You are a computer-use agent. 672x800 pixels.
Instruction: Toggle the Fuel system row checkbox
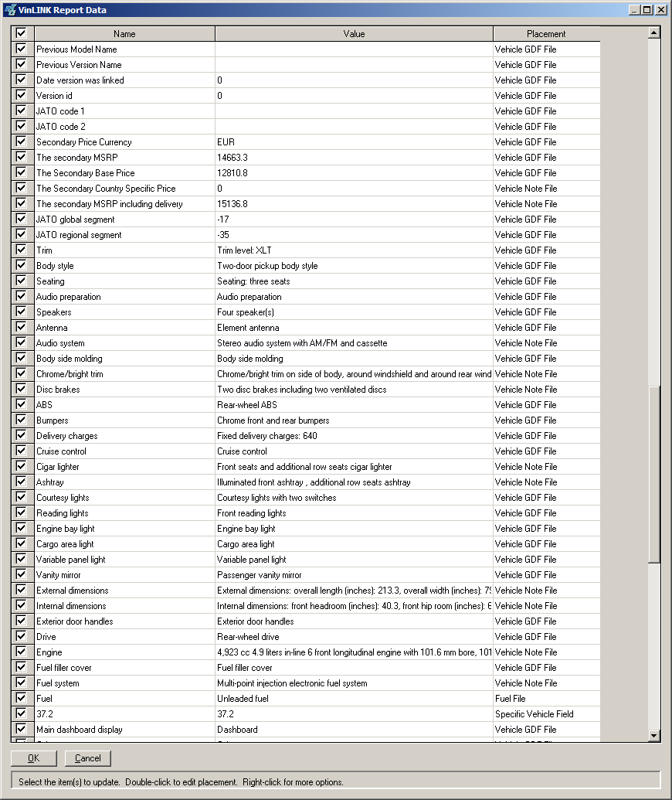21,683
